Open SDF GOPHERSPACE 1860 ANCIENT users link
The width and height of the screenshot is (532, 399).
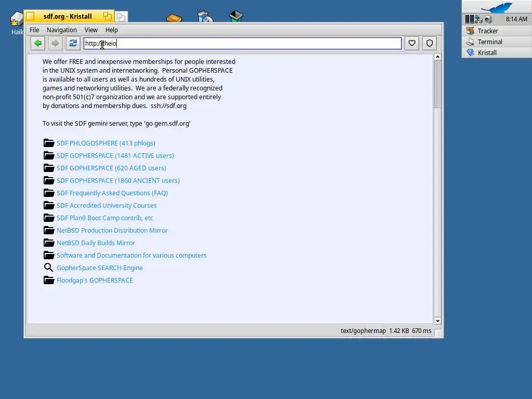click(x=118, y=180)
